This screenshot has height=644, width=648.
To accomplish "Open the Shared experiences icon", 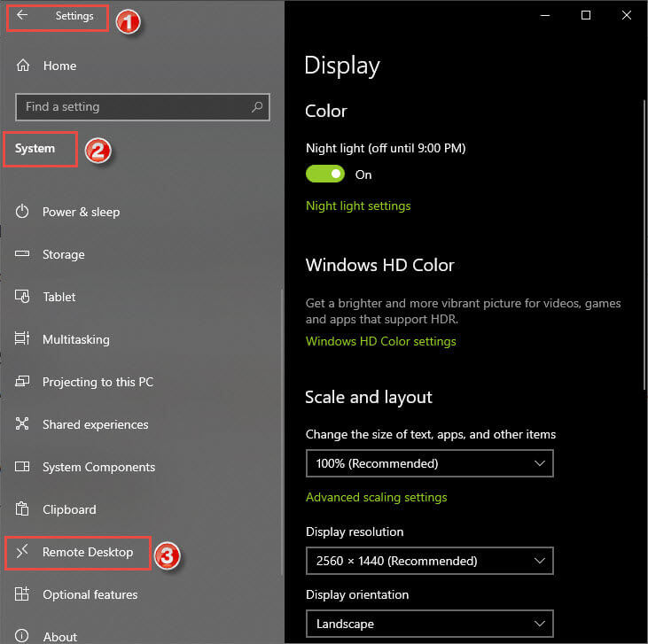I will 22,423.
